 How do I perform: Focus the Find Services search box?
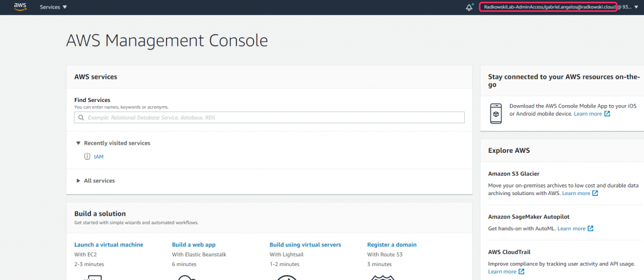click(269, 118)
